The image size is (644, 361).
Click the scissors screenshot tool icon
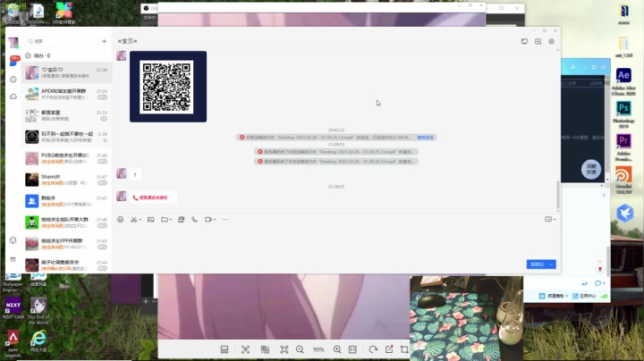[133, 220]
